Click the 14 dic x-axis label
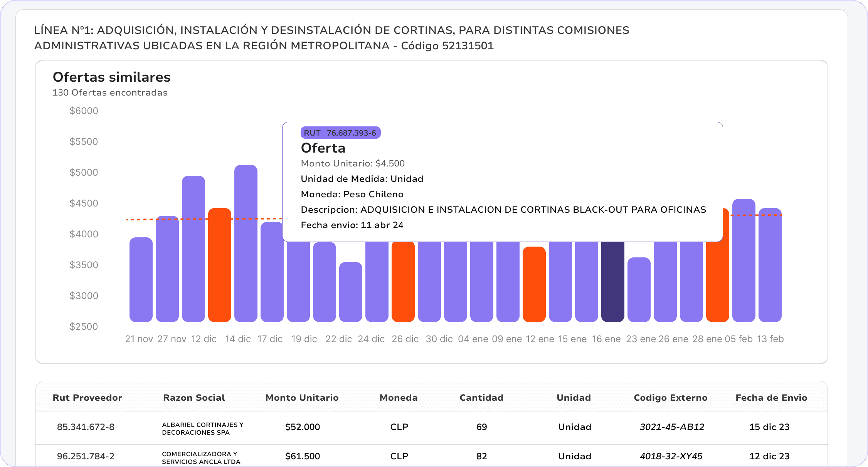The width and height of the screenshot is (868, 467). click(238, 339)
